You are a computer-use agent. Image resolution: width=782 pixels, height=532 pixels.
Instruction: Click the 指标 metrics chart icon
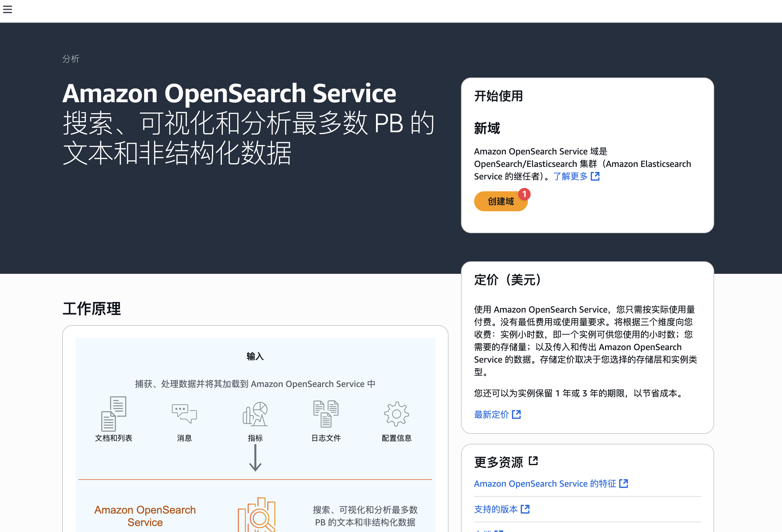pos(255,414)
